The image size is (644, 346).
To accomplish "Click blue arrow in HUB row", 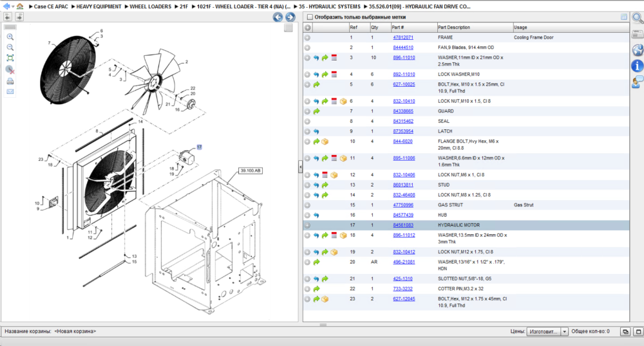I will [x=316, y=215].
